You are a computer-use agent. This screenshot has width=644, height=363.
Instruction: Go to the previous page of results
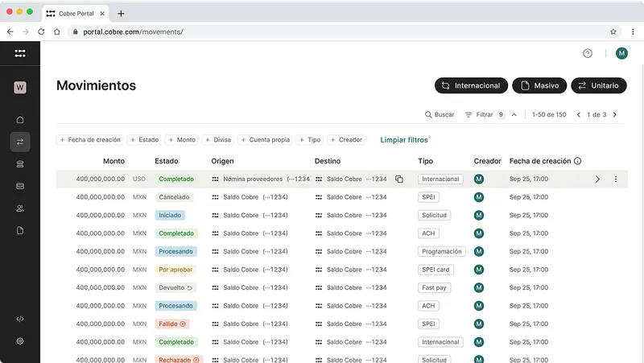tap(578, 114)
